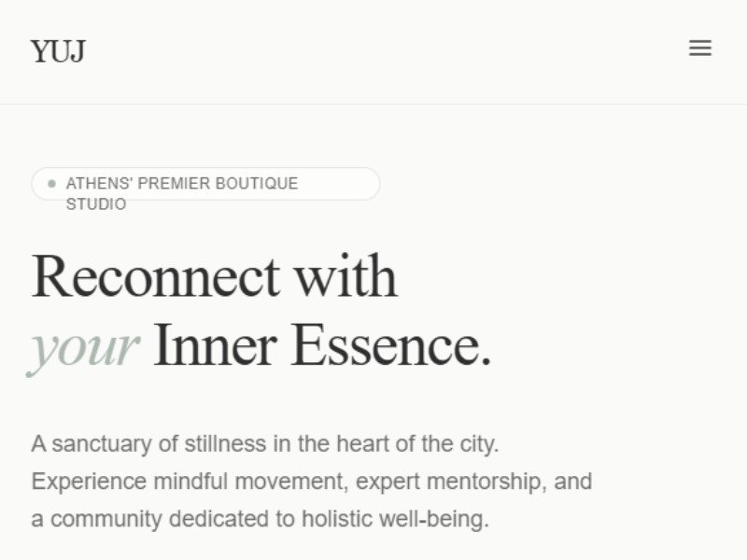Click the bottom line of the hamburger icon
Viewport: 747px width, 560px height.
[700, 54]
